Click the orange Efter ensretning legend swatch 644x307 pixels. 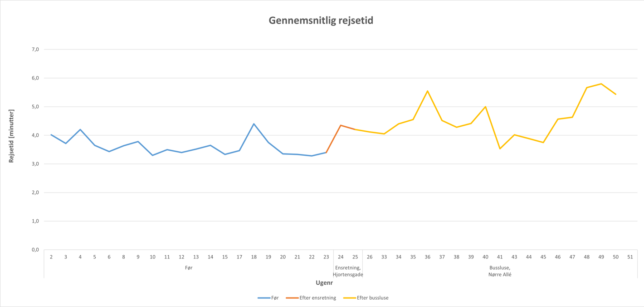292,298
